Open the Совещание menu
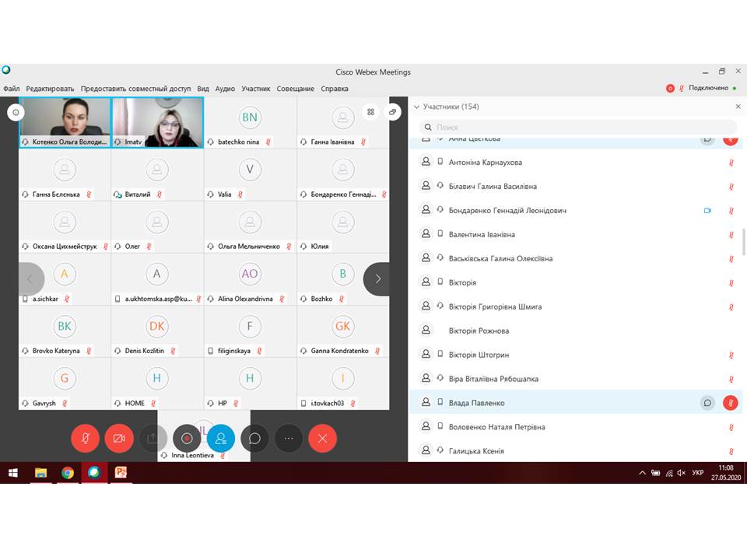Screen dimensions: 747x560 pyautogui.click(x=296, y=89)
